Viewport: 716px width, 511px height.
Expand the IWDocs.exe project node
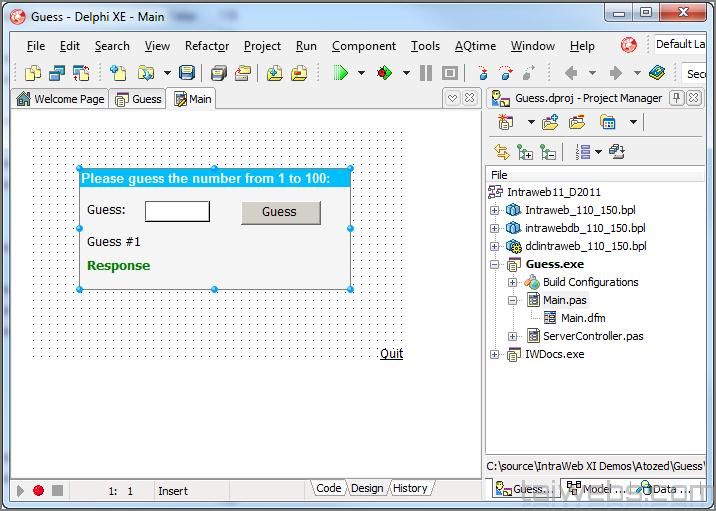click(x=494, y=354)
